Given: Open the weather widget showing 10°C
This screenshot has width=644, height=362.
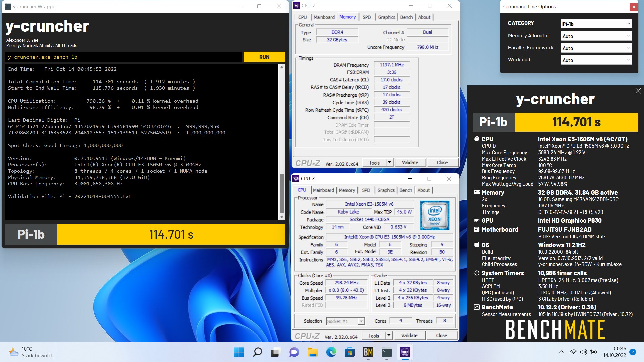Looking at the screenshot, I should click(31, 352).
